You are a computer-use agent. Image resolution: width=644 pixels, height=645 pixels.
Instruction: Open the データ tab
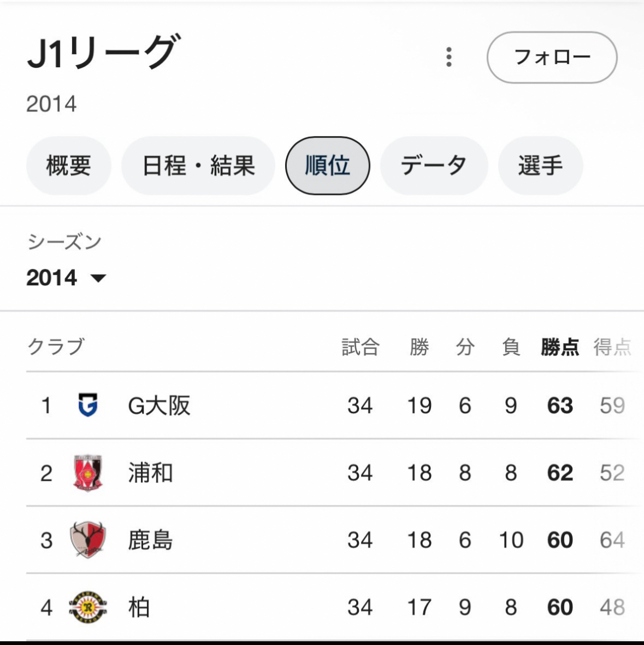pos(434,166)
